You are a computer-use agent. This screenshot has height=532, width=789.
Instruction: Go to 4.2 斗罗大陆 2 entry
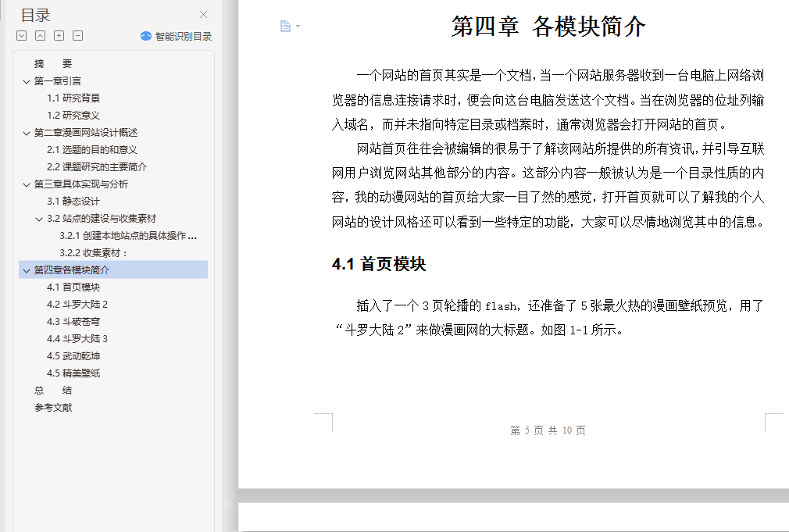pyautogui.click(x=77, y=304)
